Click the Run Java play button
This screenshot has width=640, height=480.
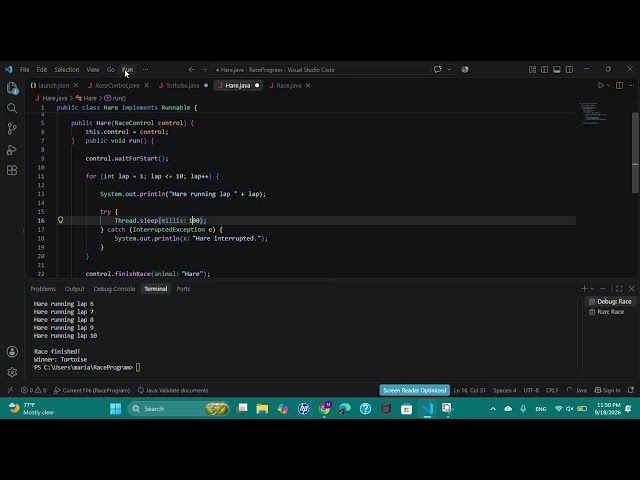point(600,85)
